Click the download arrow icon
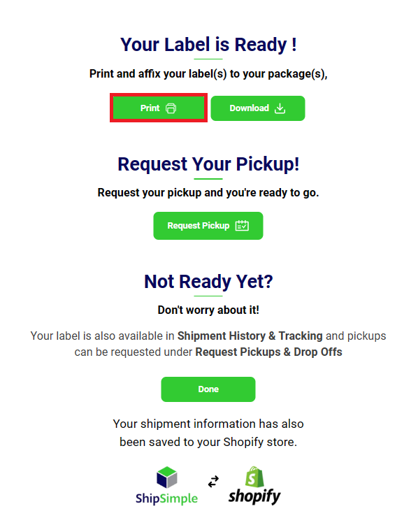The height and width of the screenshot is (532, 418). (280, 108)
